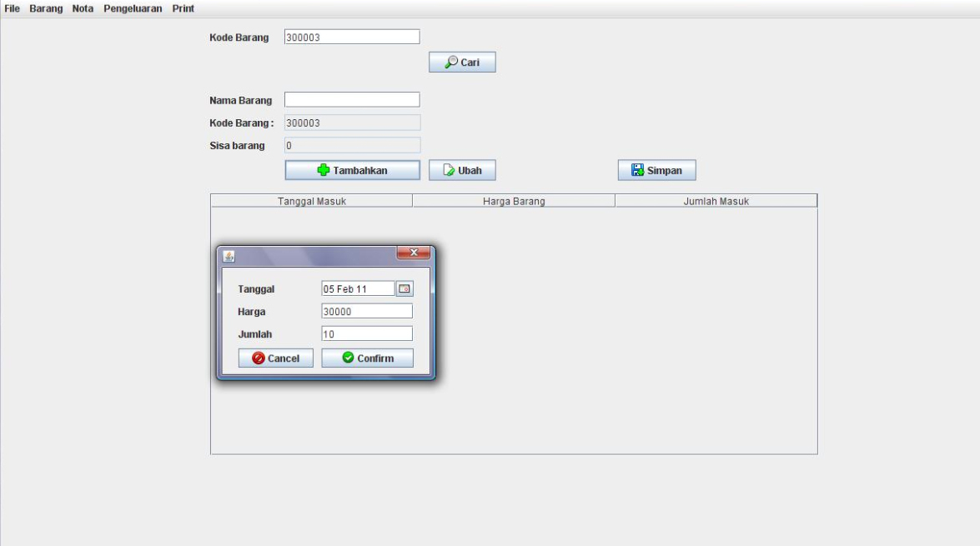Image resolution: width=980 pixels, height=546 pixels.
Task: Open the Barang menu
Action: [46, 8]
